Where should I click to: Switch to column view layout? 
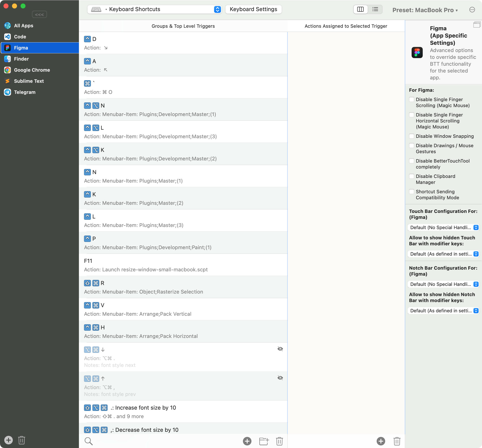pyautogui.click(x=360, y=9)
